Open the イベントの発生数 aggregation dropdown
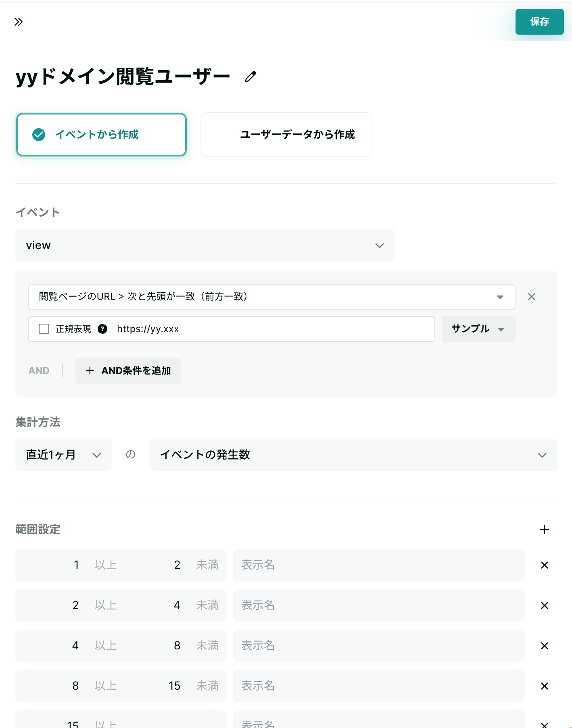The image size is (572, 728). [x=353, y=455]
